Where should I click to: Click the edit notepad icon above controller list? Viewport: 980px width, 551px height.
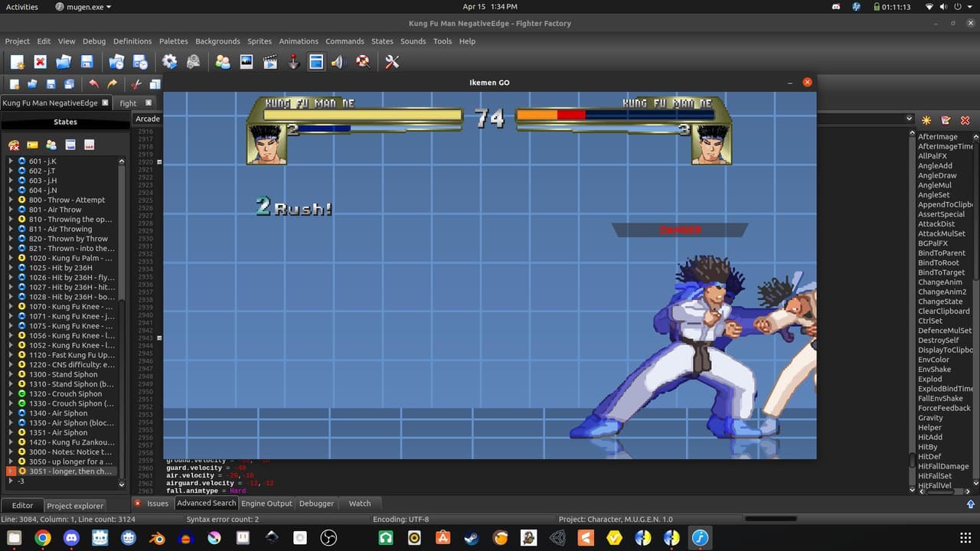(x=946, y=120)
